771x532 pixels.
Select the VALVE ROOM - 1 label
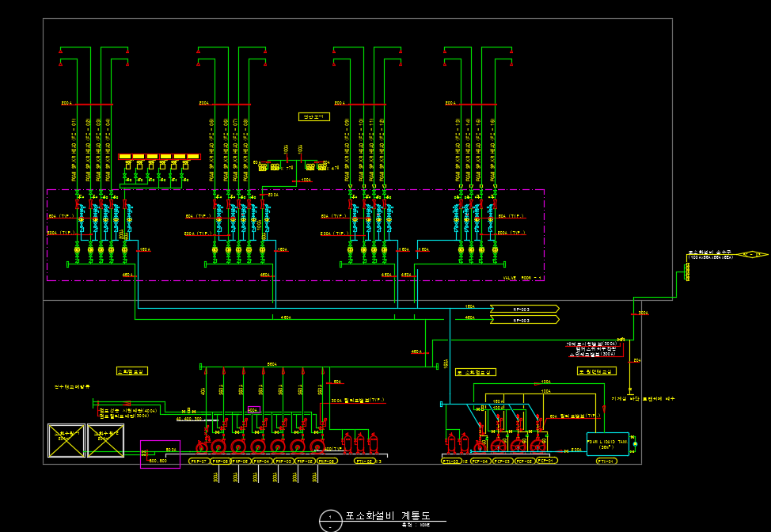522,278
